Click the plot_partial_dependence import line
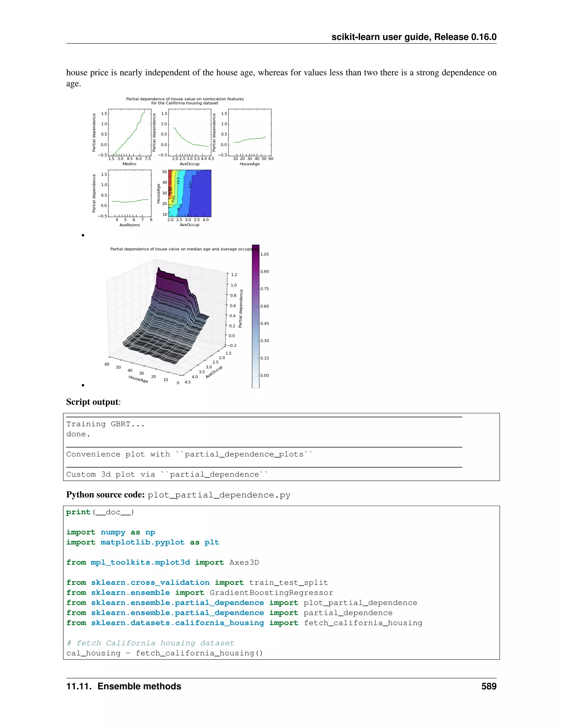563x728 pixels. [x=242, y=603]
